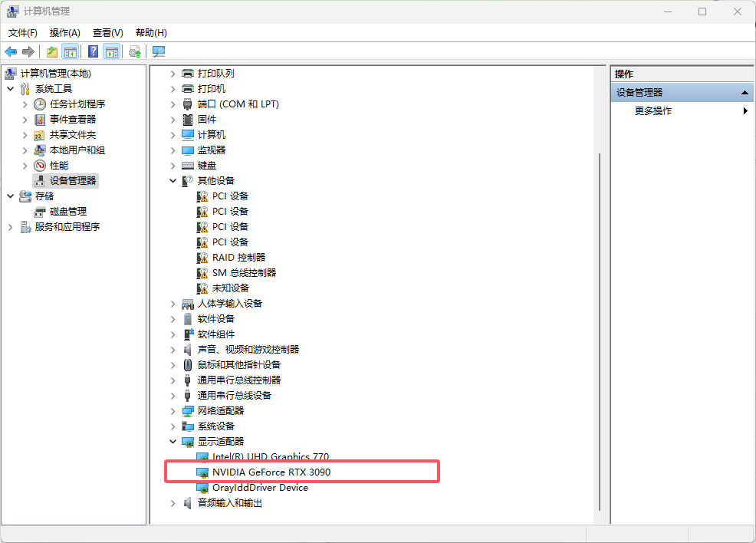
Task: Select the first PCI 设备 entry
Action: pos(231,196)
